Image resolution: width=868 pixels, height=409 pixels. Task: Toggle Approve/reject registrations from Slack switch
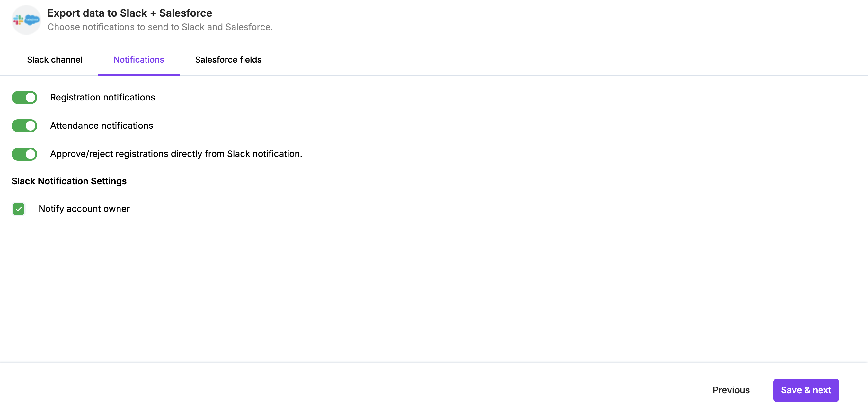(24, 154)
